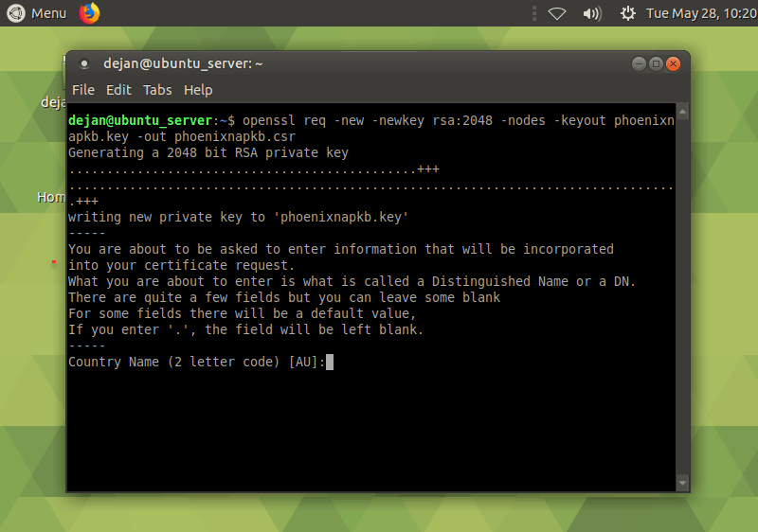Click the 'Country Name (2 letter code) [AU]:' prompt

[197, 362]
